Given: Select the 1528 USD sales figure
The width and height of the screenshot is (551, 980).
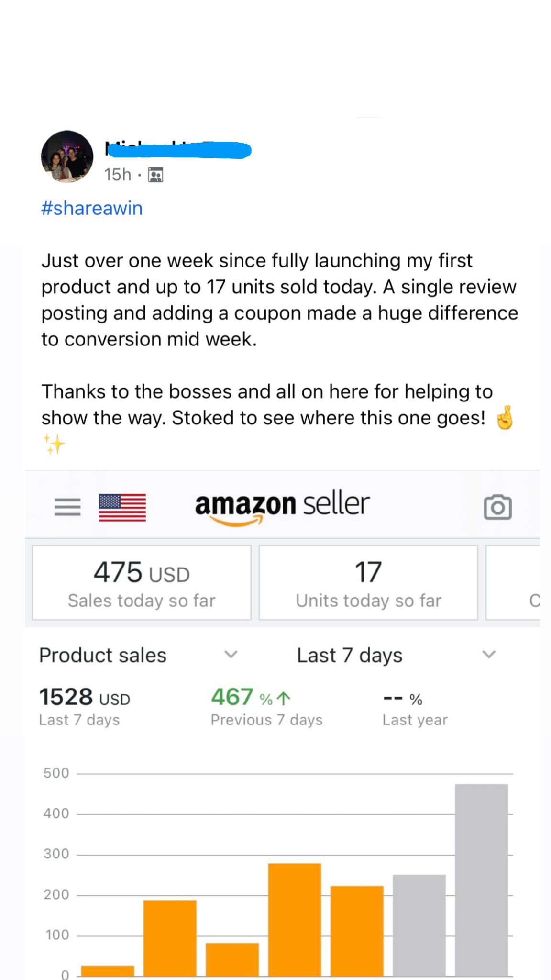Looking at the screenshot, I should click(84, 698).
